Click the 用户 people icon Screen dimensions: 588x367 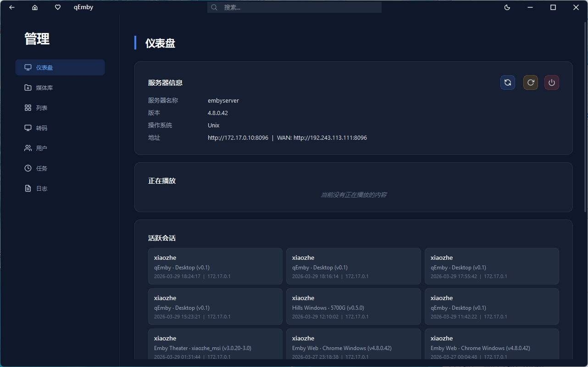pyautogui.click(x=28, y=148)
